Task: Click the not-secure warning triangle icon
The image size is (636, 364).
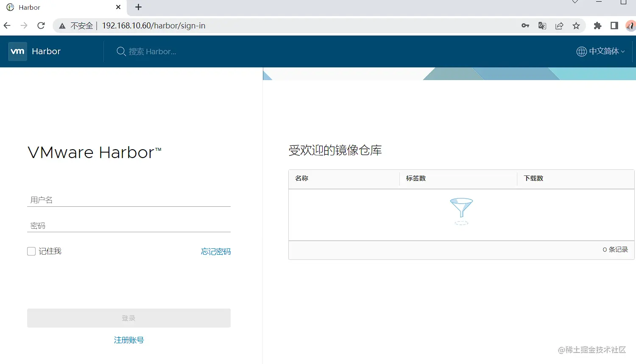Action: point(62,26)
